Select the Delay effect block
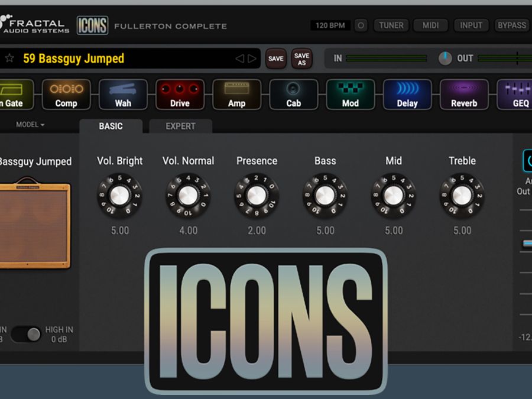 [407, 95]
